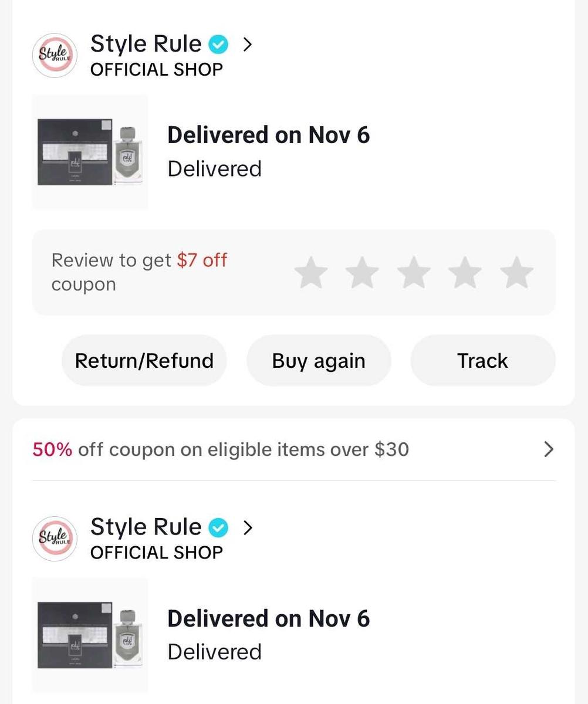Screen dimensions: 588x704
Task: Tap verified badge beside first Style Rule
Action: point(219,45)
